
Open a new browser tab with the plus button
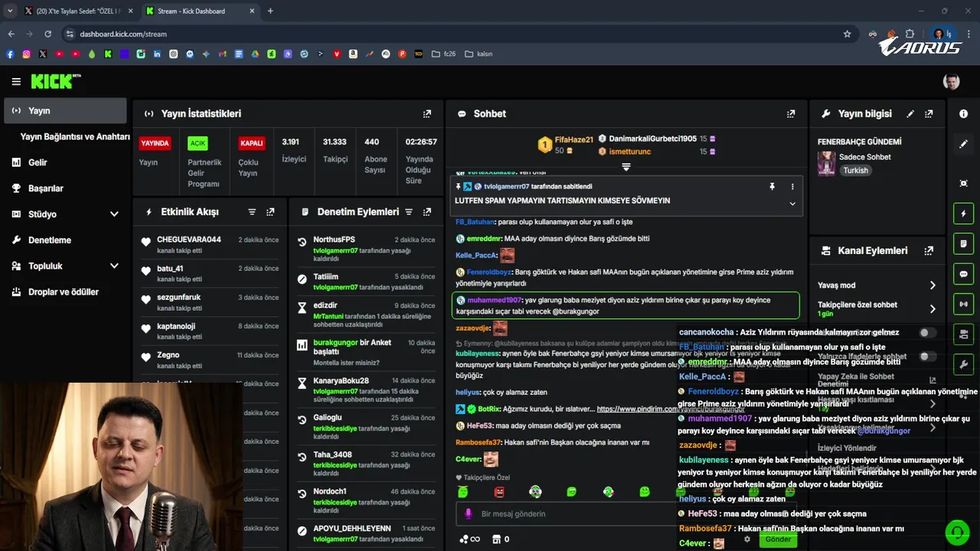click(270, 11)
